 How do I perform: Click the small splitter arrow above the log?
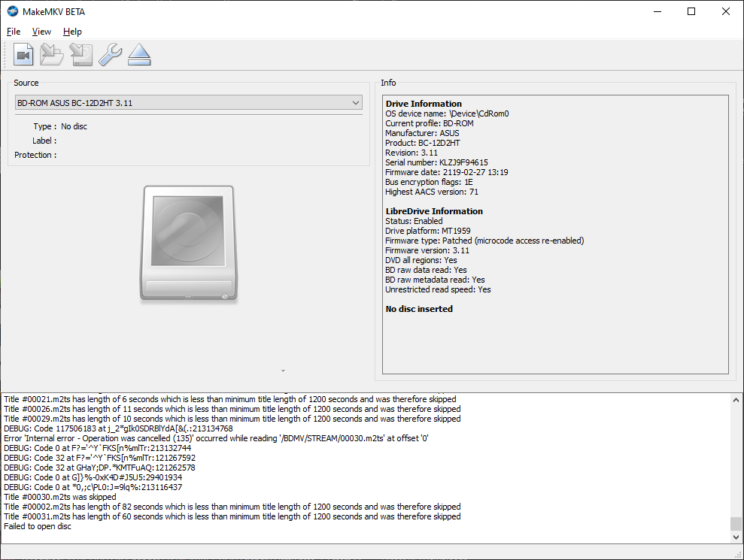[283, 371]
